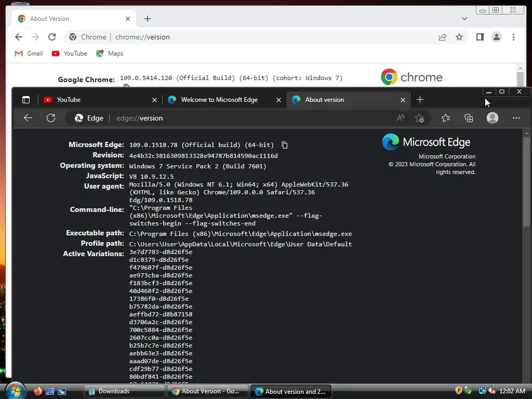Click the Revision hash value

click(203, 156)
